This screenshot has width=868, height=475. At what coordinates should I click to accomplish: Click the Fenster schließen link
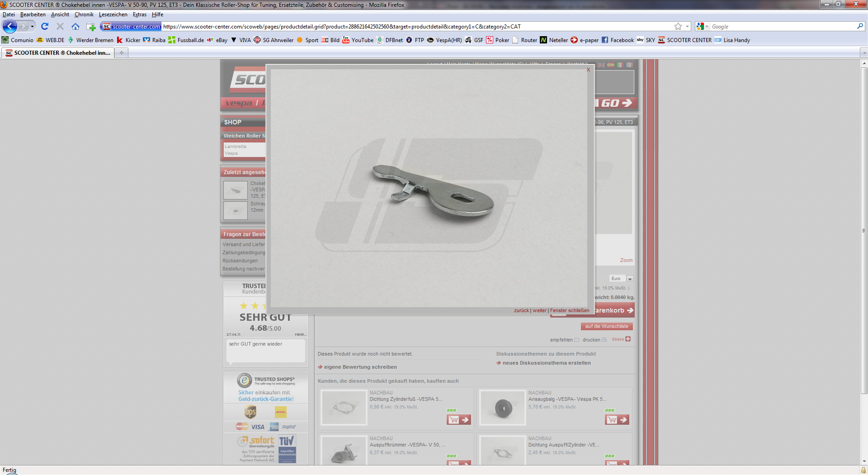point(570,310)
